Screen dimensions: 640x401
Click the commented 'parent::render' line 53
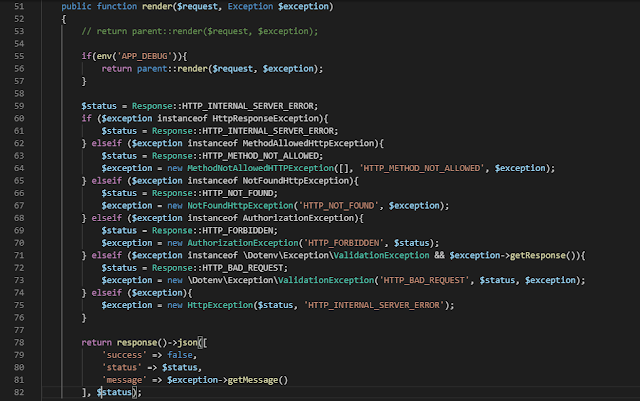pos(200,31)
